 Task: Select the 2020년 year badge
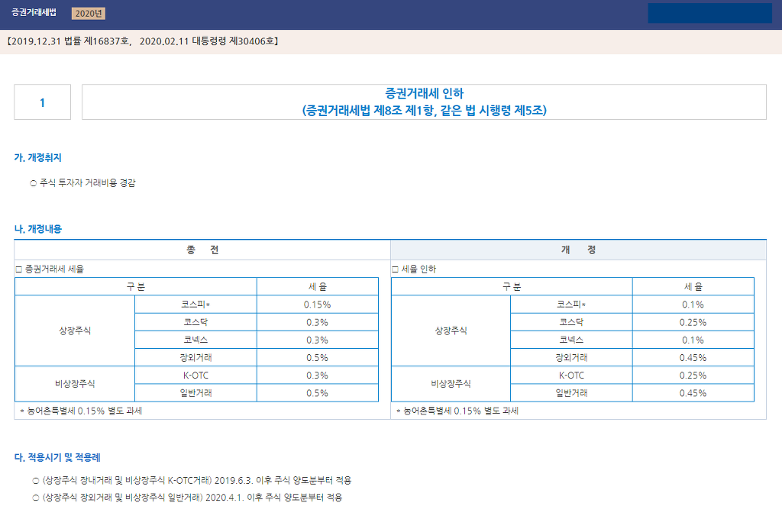click(89, 14)
